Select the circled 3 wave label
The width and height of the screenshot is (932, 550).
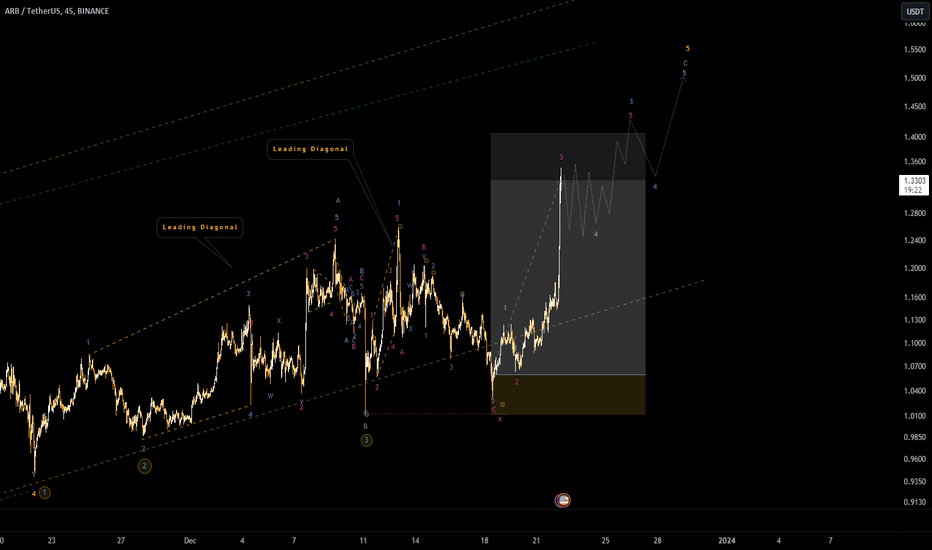[x=366, y=441]
